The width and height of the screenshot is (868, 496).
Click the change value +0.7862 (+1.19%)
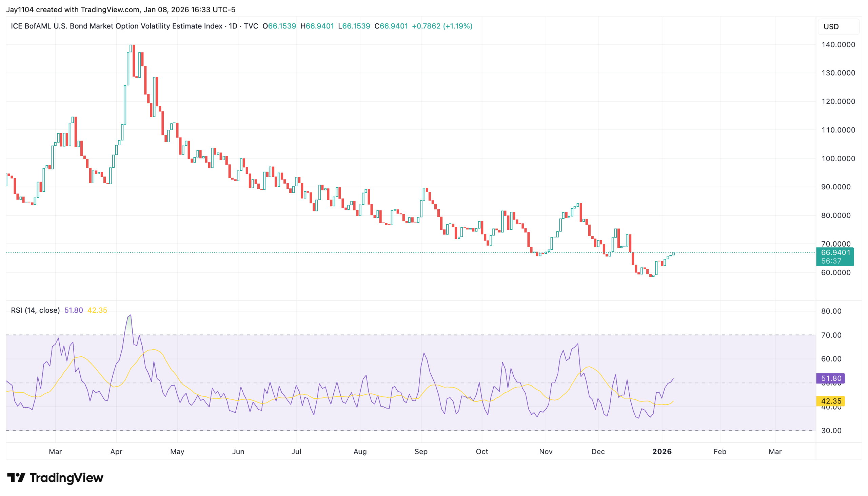[x=442, y=26]
